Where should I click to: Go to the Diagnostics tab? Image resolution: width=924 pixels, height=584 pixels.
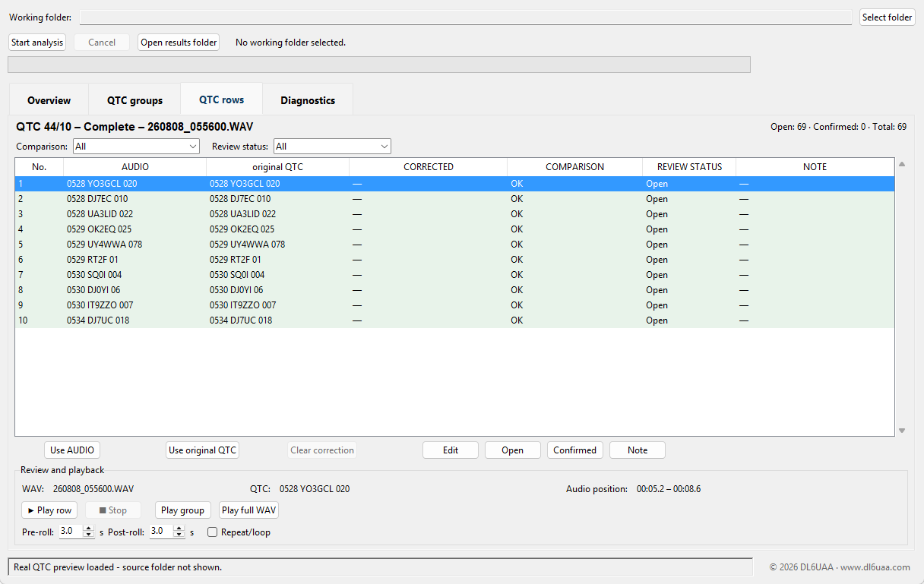308,100
